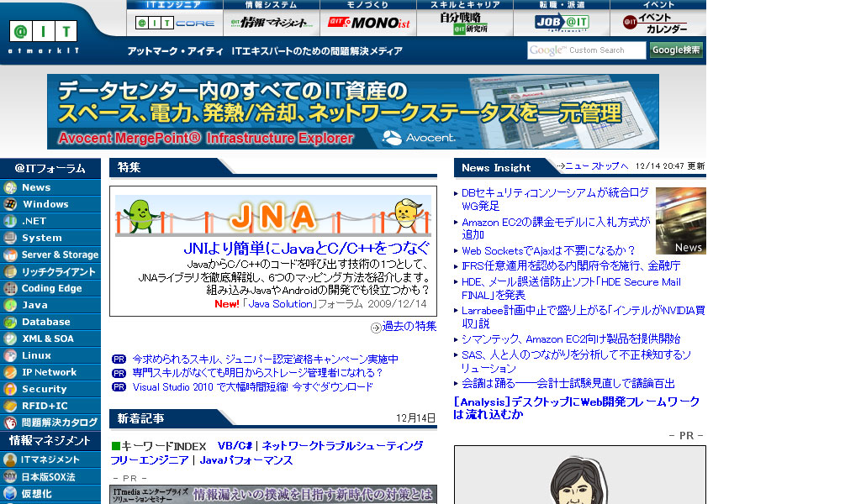
Task: Open the 過去の特集 archive link
Action: click(x=409, y=327)
